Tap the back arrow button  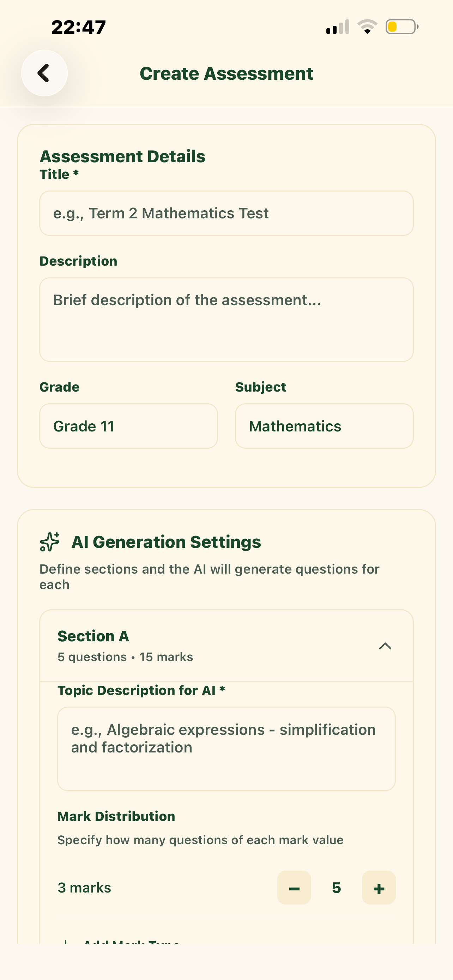pyautogui.click(x=44, y=73)
